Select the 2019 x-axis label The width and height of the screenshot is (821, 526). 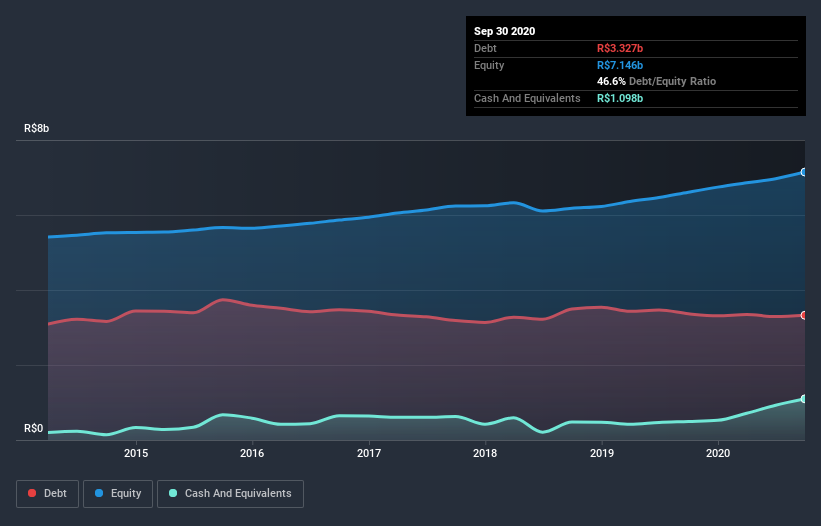(602, 453)
